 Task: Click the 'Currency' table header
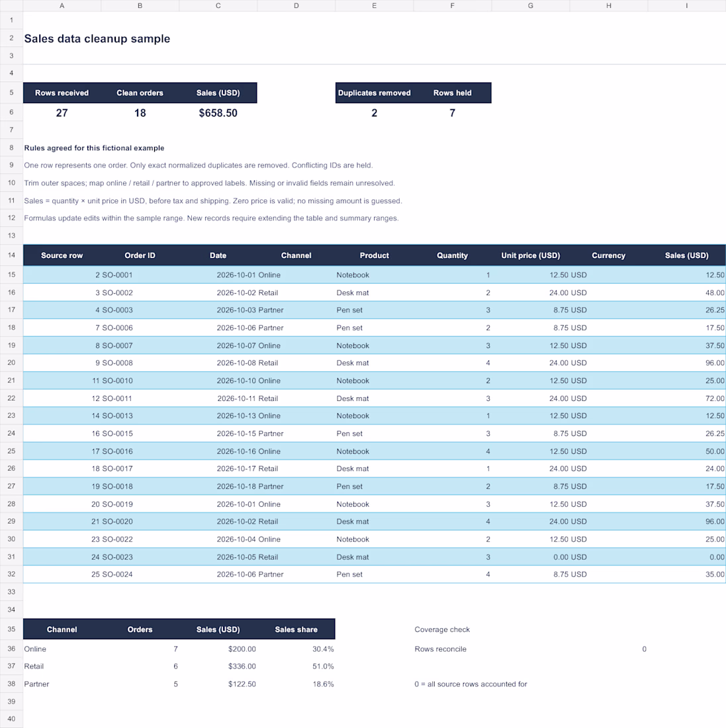tap(609, 255)
